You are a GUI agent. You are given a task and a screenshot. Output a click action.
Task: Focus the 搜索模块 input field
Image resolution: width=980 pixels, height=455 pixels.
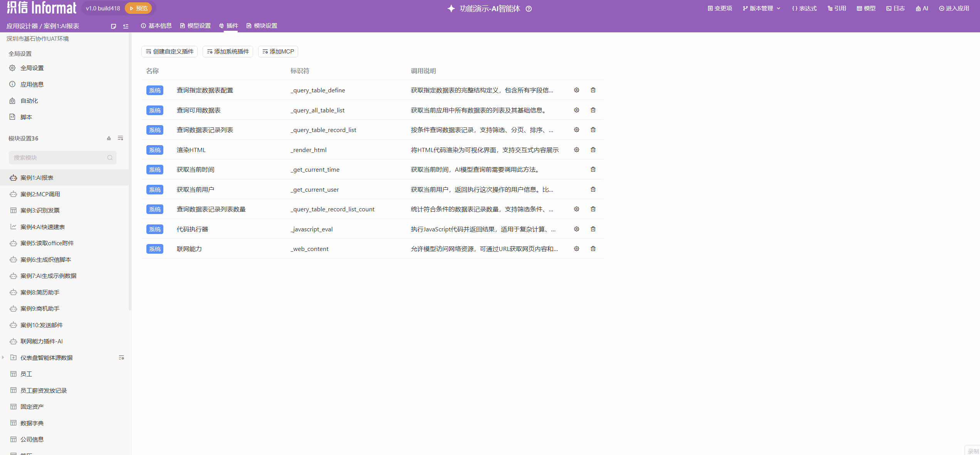pos(58,157)
